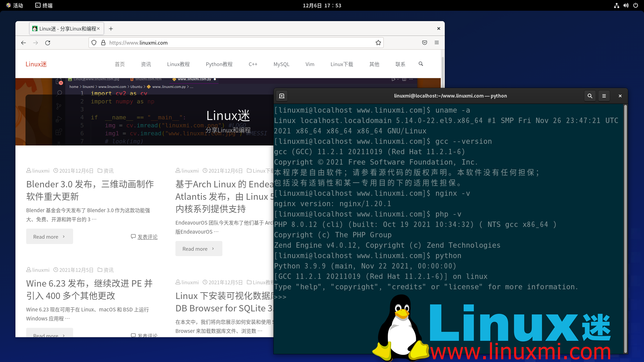Screen dimensions: 644x362
Task: Open the Arch Linux Endeavour article title
Action: [x=224, y=196]
